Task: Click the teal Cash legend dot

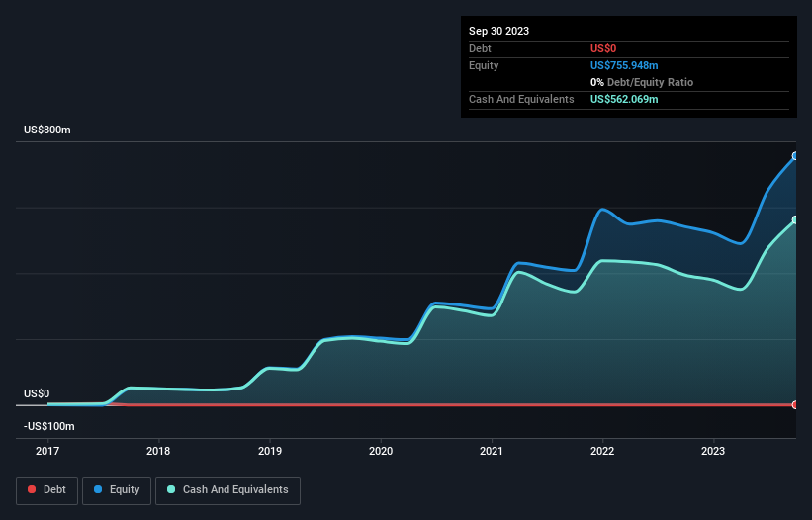Action: [x=171, y=489]
